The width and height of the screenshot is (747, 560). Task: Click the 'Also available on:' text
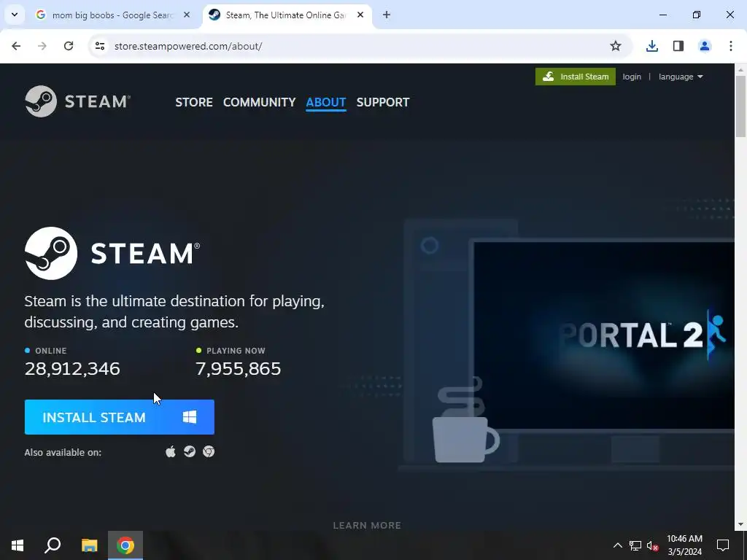point(63,452)
